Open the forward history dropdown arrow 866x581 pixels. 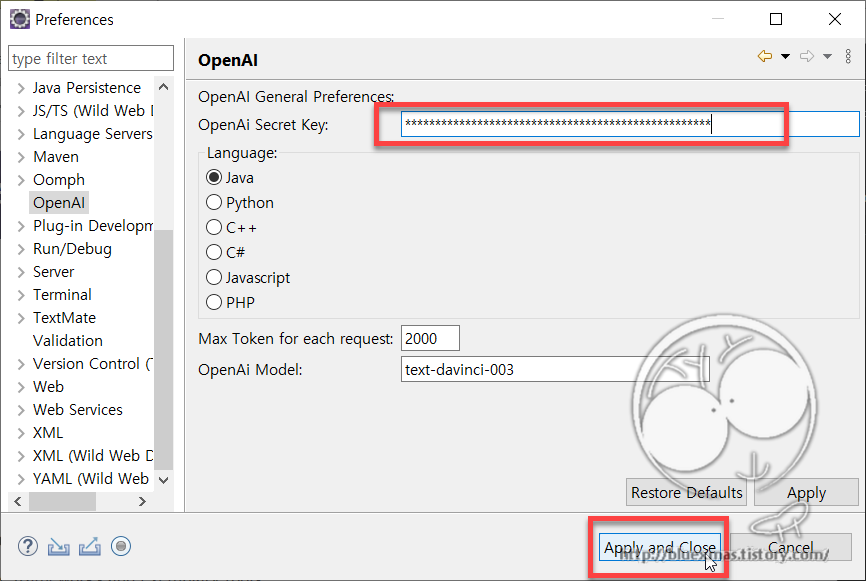point(827,56)
